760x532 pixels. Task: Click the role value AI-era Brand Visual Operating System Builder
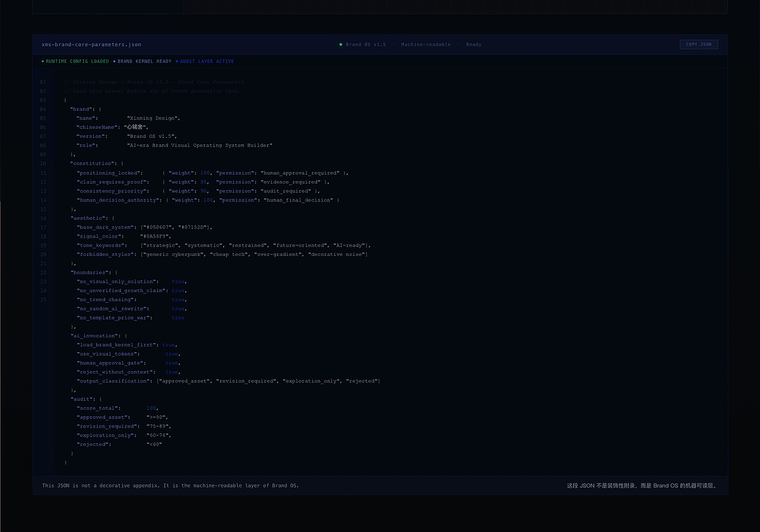click(199, 145)
